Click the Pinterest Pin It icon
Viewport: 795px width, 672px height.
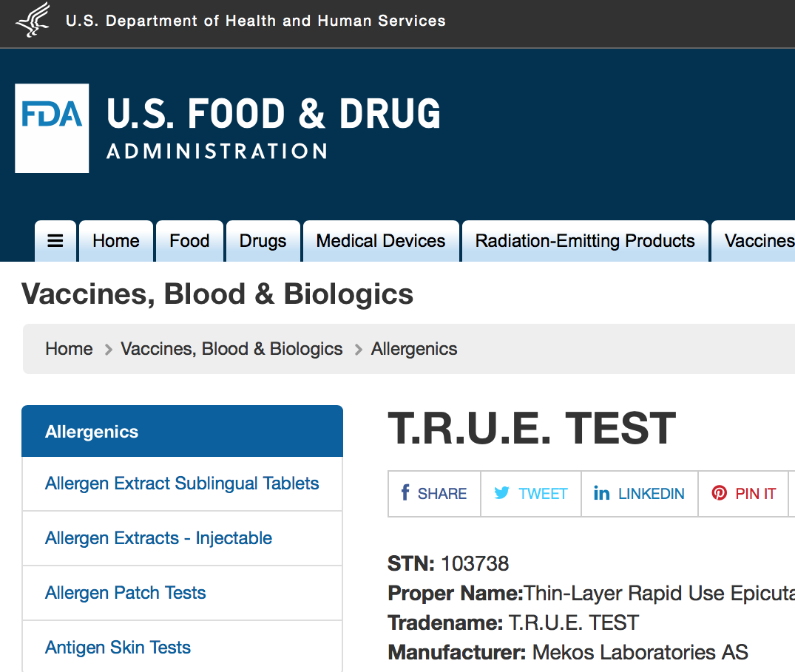(x=719, y=493)
